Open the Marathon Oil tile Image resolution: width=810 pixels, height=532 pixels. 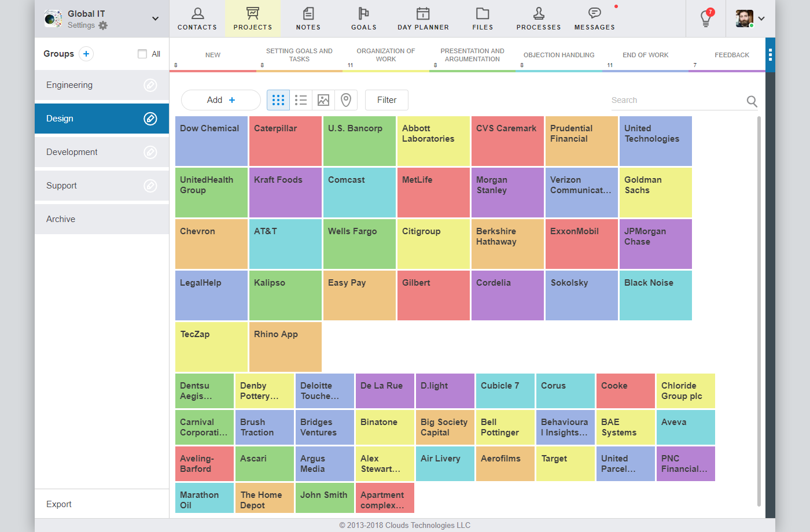(x=205, y=498)
